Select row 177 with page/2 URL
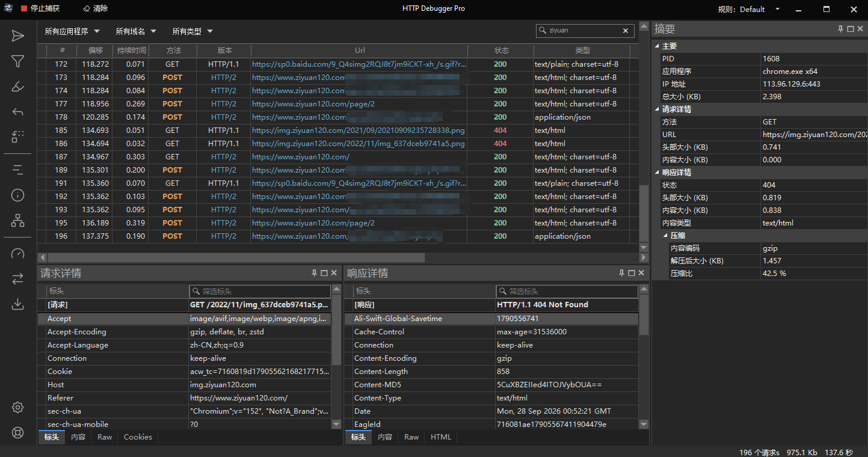The width and height of the screenshot is (868, 457). tap(338, 104)
